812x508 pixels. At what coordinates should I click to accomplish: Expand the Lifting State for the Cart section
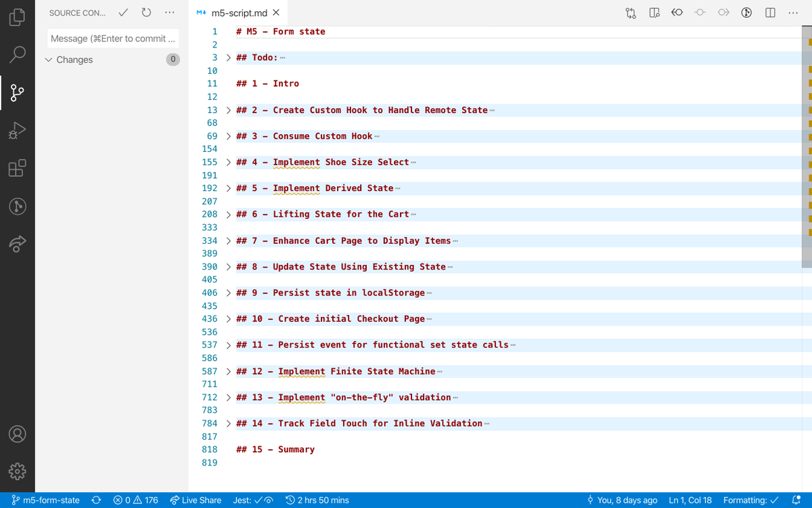pos(228,214)
